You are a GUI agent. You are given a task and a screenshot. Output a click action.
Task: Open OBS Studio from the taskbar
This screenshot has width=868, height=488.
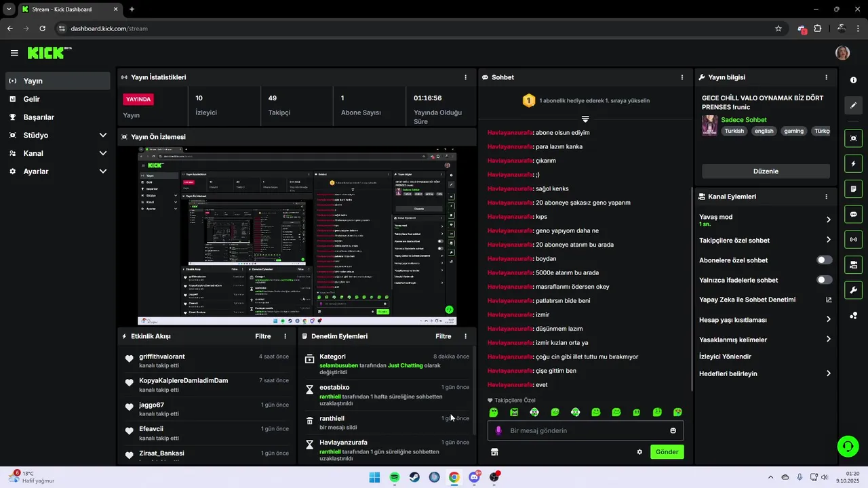pyautogui.click(x=494, y=477)
